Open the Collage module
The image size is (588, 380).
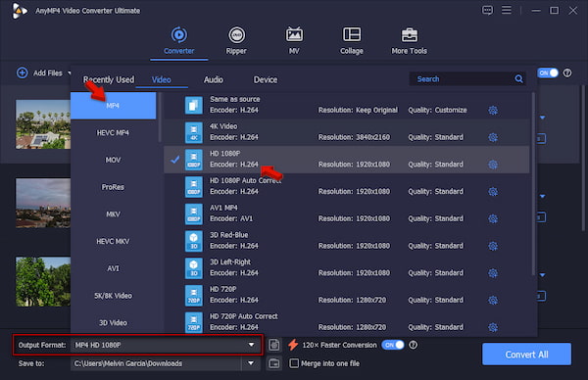(352, 40)
